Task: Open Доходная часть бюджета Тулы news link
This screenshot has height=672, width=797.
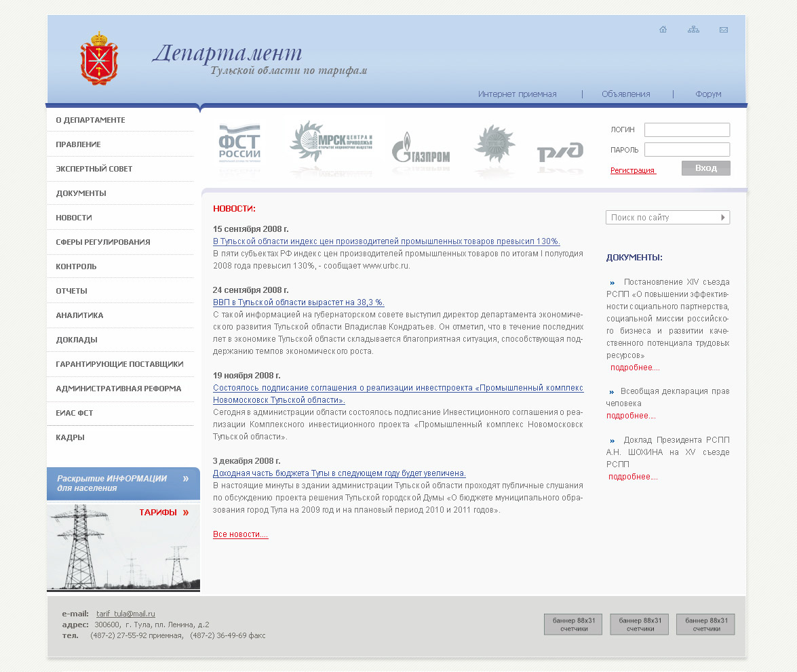Action: coord(339,473)
